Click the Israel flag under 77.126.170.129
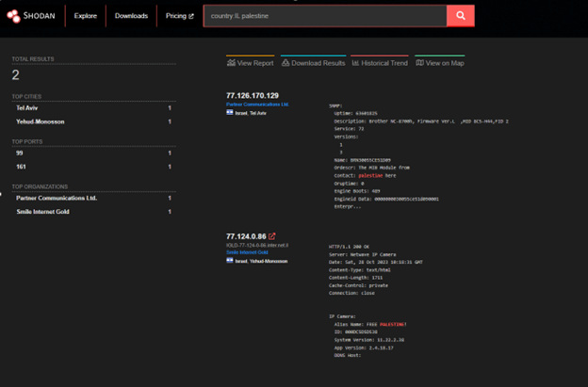The height and width of the screenshot is (387, 588). point(230,112)
